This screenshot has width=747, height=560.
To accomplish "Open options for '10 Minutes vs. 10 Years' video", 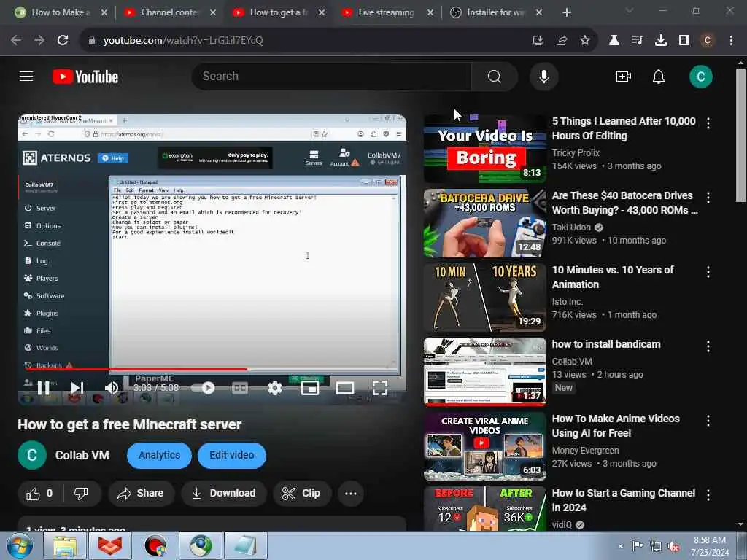I will 708,272.
